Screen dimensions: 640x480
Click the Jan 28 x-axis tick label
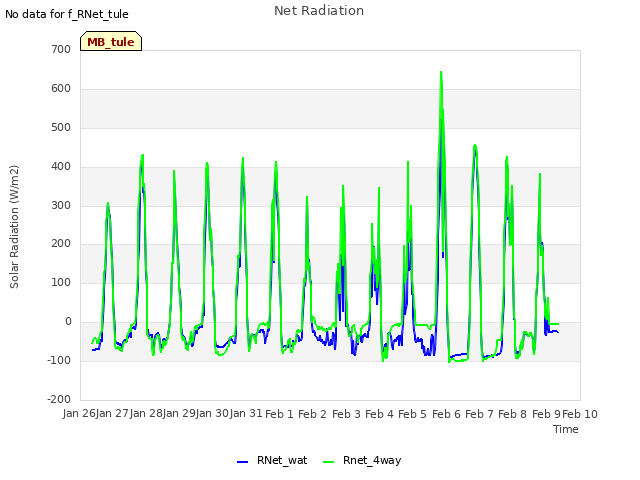point(146,413)
